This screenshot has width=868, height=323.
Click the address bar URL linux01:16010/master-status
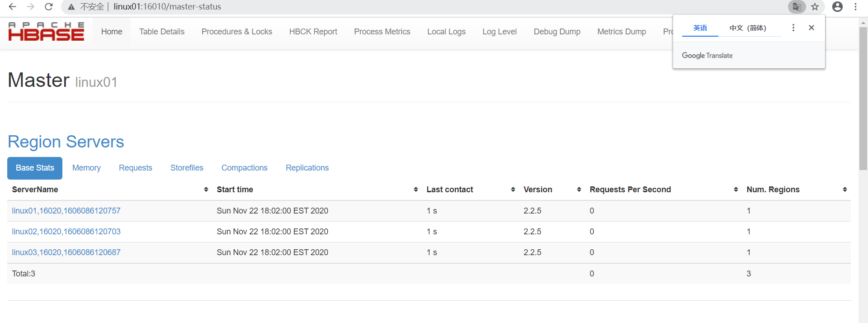pos(167,7)
